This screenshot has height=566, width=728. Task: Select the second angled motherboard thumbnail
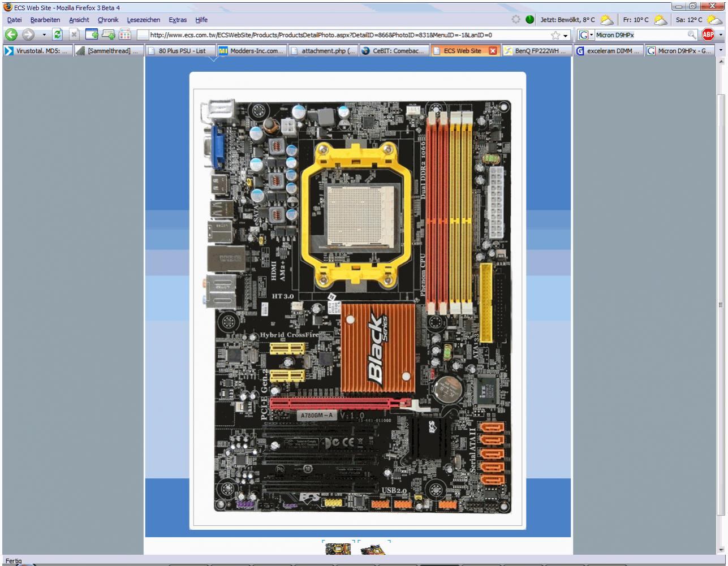click(x=373, y=548)
